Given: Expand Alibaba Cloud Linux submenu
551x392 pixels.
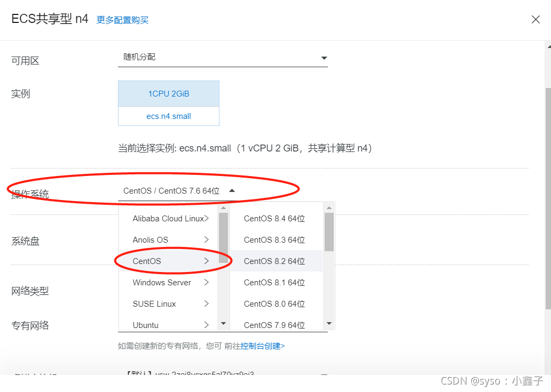Looking at the screenshot, I should [x=168, y=219].
